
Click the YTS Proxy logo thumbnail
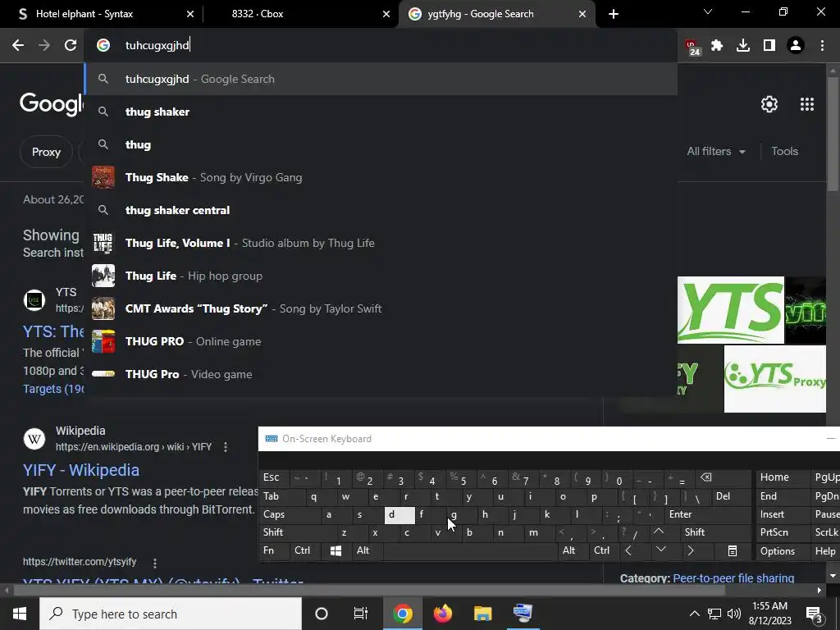pyautogui.click(x=774, y=379)
